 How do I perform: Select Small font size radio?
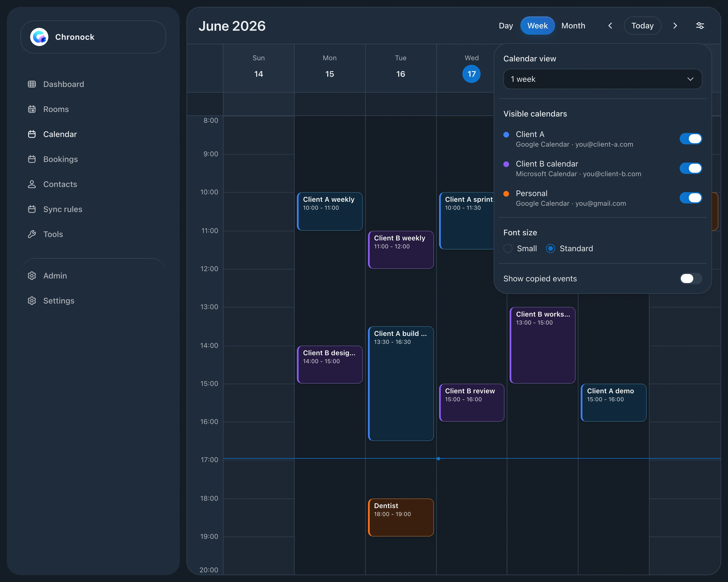(x=508, y=249)
